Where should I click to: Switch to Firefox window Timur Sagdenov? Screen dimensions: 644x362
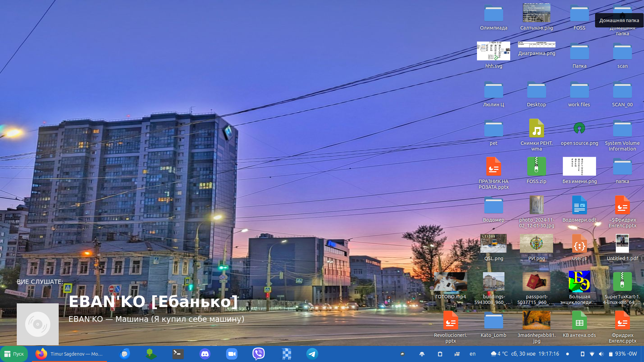(70, 354)
